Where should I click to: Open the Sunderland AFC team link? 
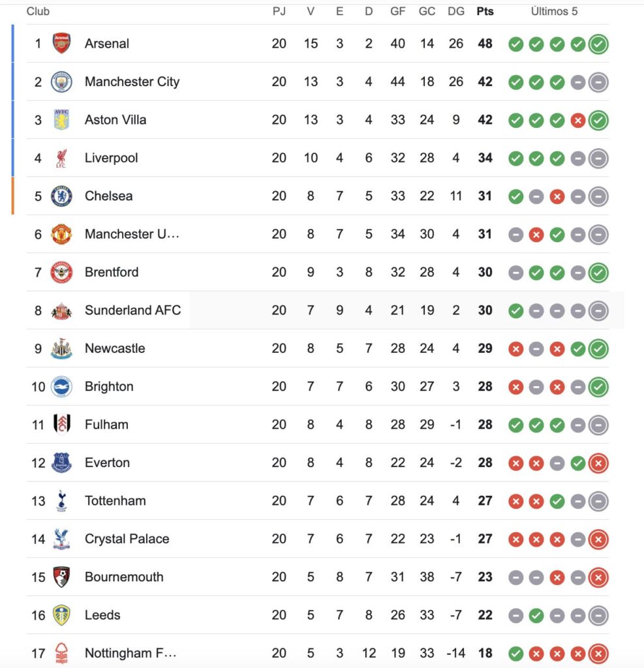132,311
